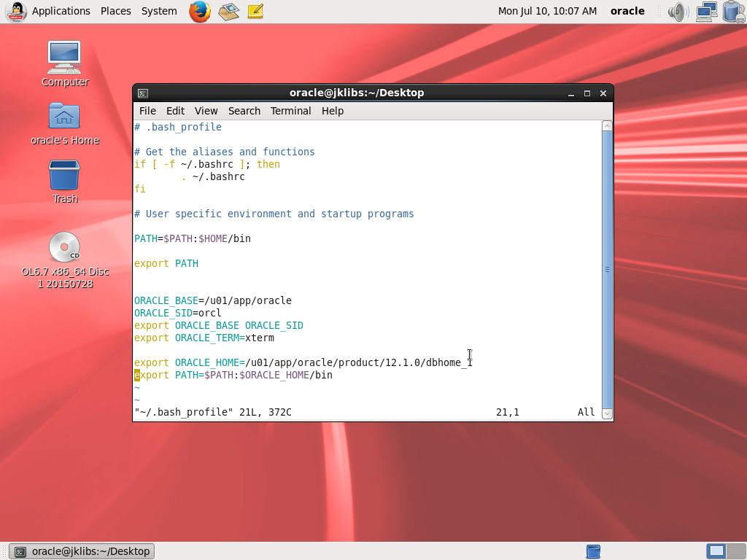Open the Places menu

point(116,11)
